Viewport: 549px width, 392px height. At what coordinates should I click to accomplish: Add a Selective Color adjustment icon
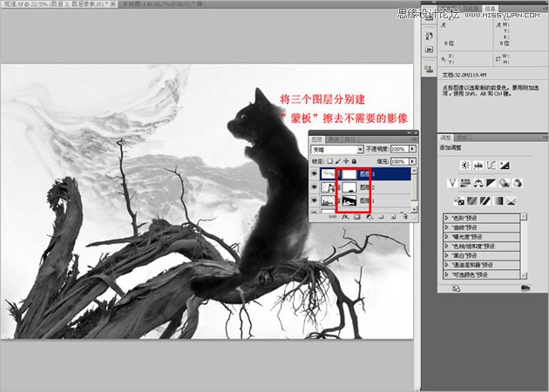(511, 201)
